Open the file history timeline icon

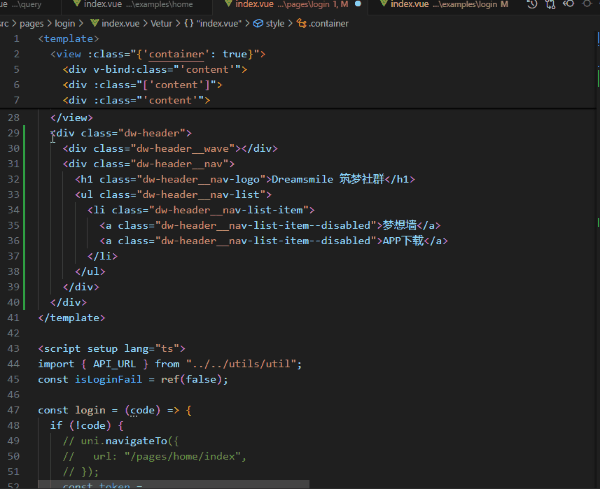click(532, 4)
